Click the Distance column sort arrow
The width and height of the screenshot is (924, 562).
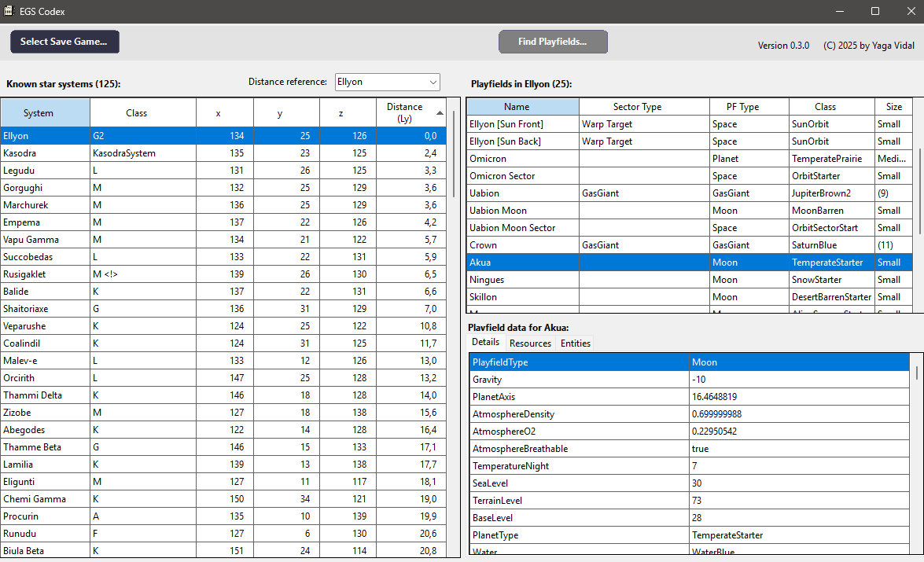(x=439, y=113)
